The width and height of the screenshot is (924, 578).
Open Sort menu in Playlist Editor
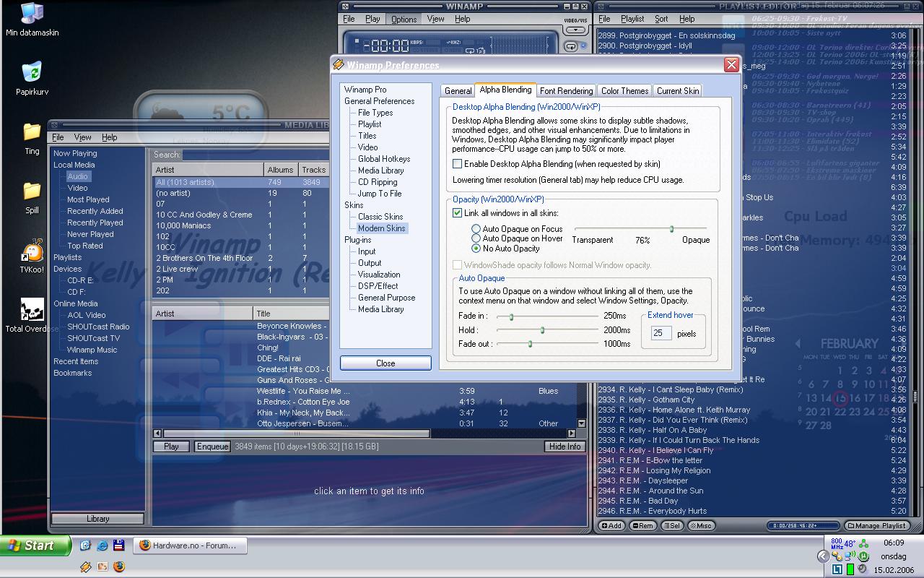point(661,19)
